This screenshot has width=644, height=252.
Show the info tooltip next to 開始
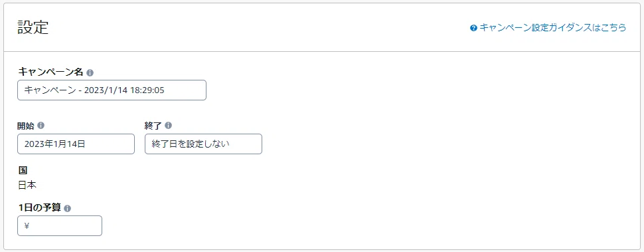click(x=40, y=126)
